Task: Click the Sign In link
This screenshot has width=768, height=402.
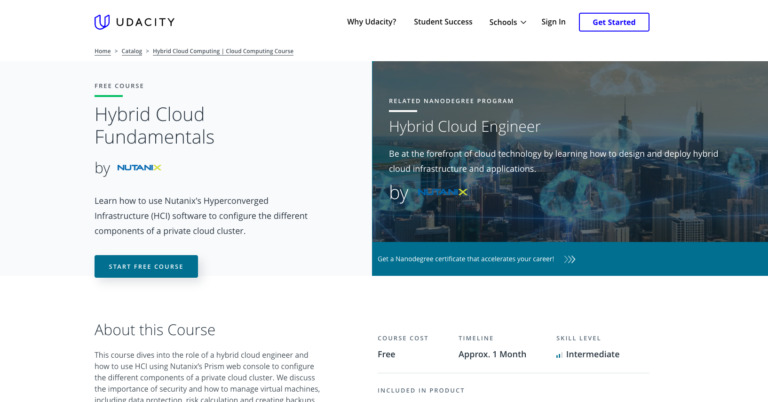Action: (553, 22)
